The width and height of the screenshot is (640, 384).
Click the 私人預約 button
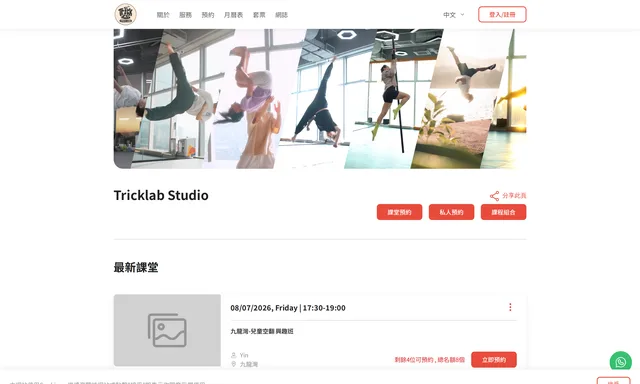point(451,212)
